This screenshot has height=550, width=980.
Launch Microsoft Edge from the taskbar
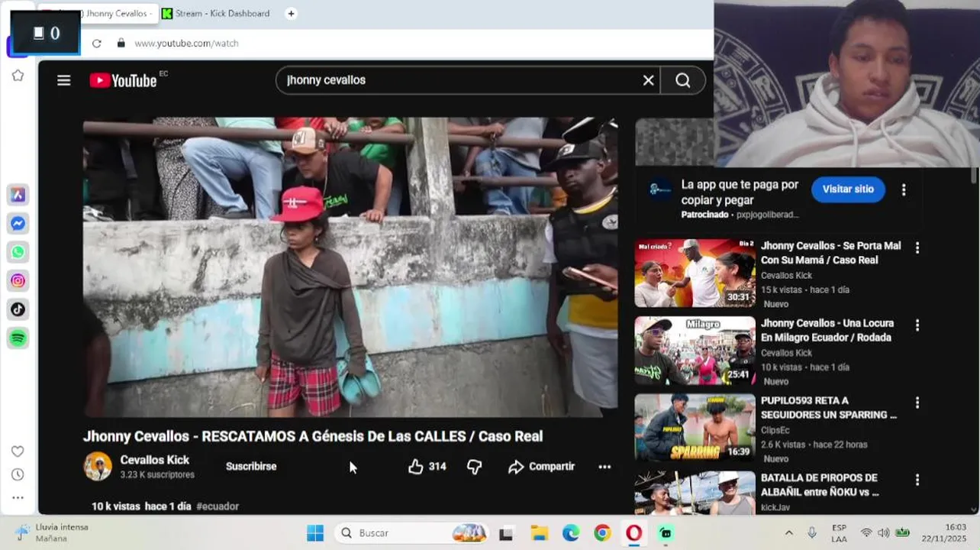click(x=571, y=533)
